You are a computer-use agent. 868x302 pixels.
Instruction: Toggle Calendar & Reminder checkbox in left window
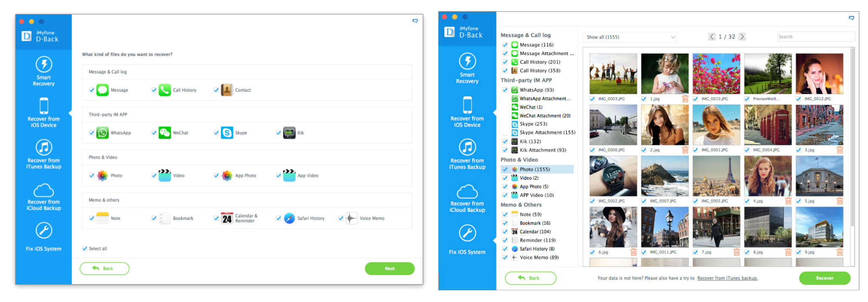point(216,218)
